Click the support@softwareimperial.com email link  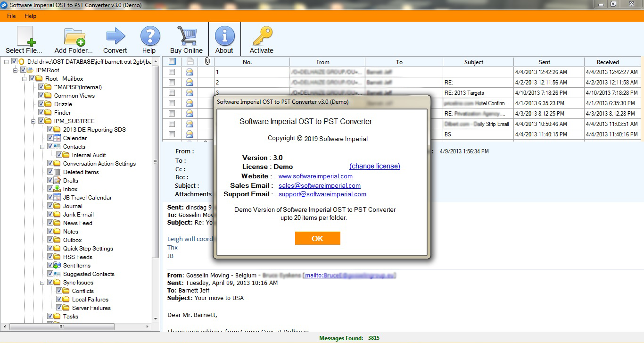click(322, 194)
